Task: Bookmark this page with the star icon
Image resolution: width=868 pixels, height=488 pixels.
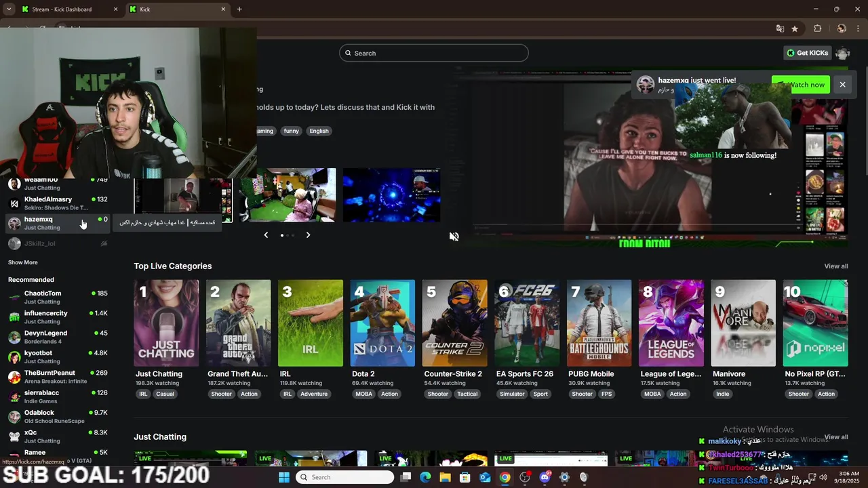Action: pos(795,28)
